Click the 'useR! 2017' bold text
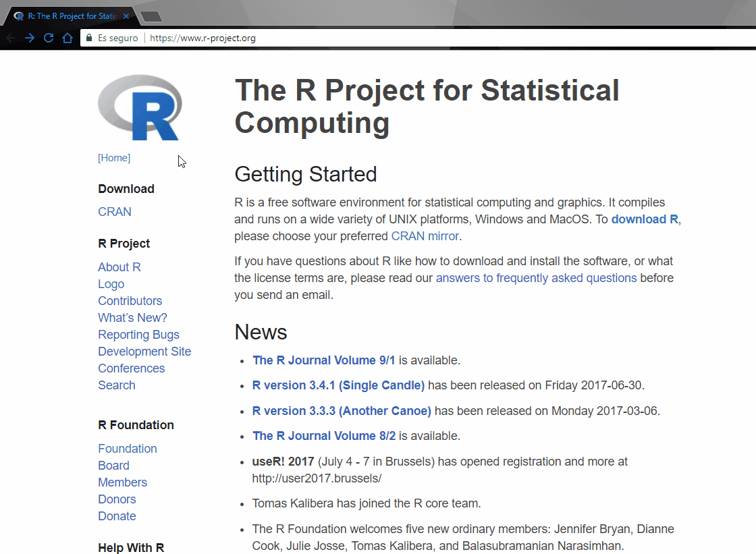 coord(283,462)
